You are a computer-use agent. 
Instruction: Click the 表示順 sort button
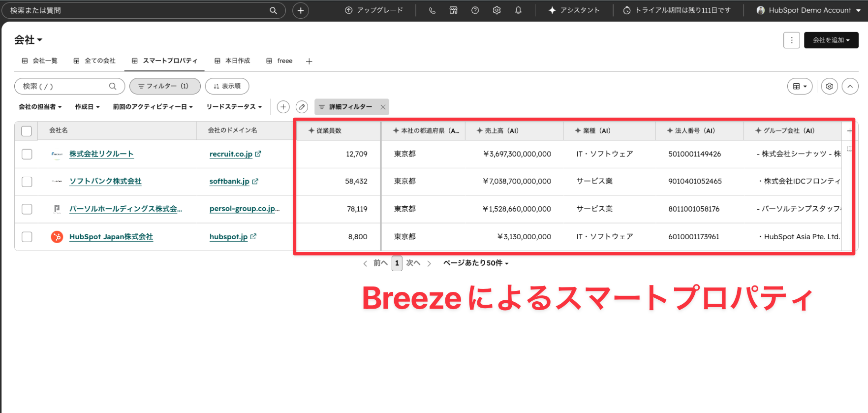[227, 86]
